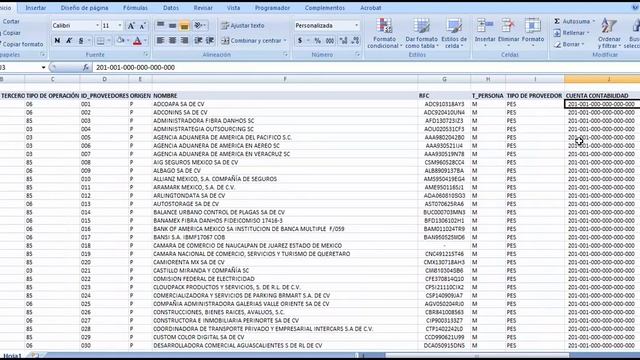Apply percent style format
640x360 pixels.
coord(318,40)
